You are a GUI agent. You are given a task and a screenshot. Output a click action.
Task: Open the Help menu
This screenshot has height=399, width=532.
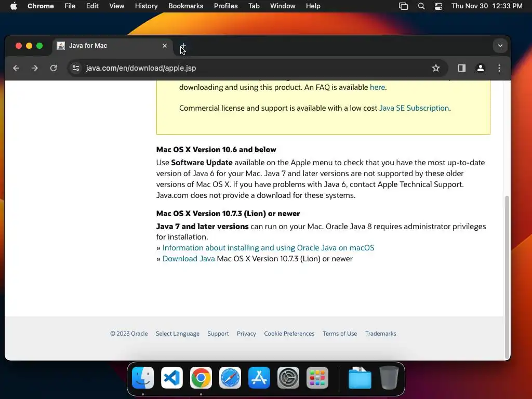313,6
